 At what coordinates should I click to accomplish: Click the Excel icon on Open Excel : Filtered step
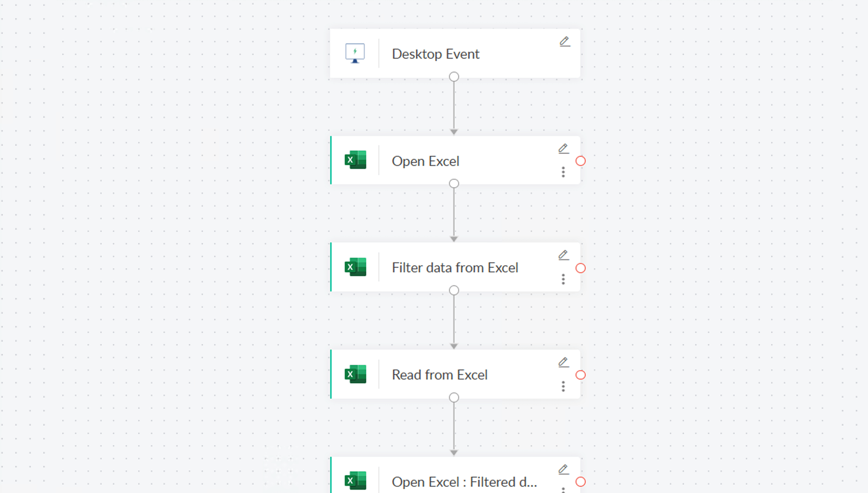tap(356, 481)
